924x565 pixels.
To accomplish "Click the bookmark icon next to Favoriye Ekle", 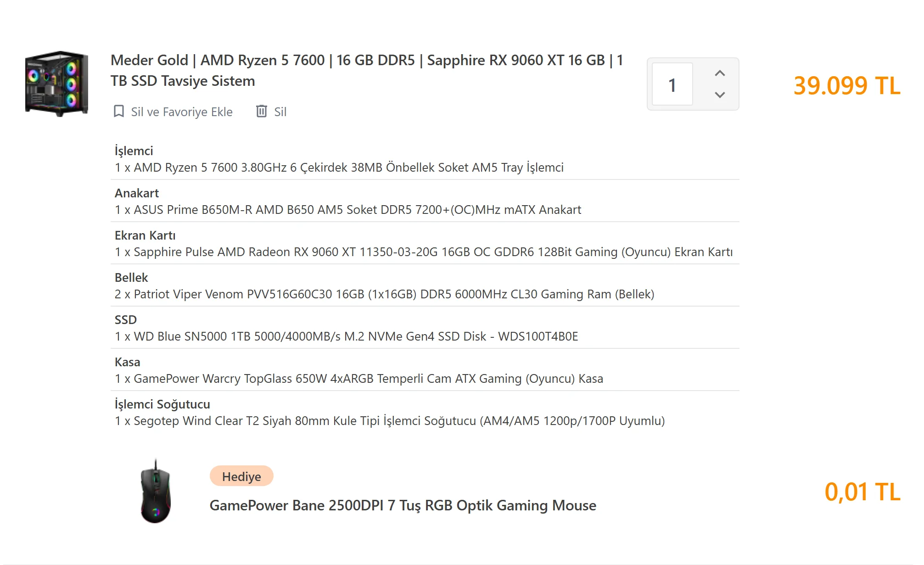I will pos(119,112).
